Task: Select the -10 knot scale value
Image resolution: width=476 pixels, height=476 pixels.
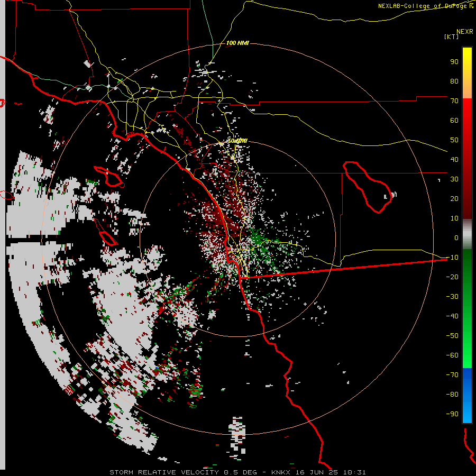Action: pos(452,258)
